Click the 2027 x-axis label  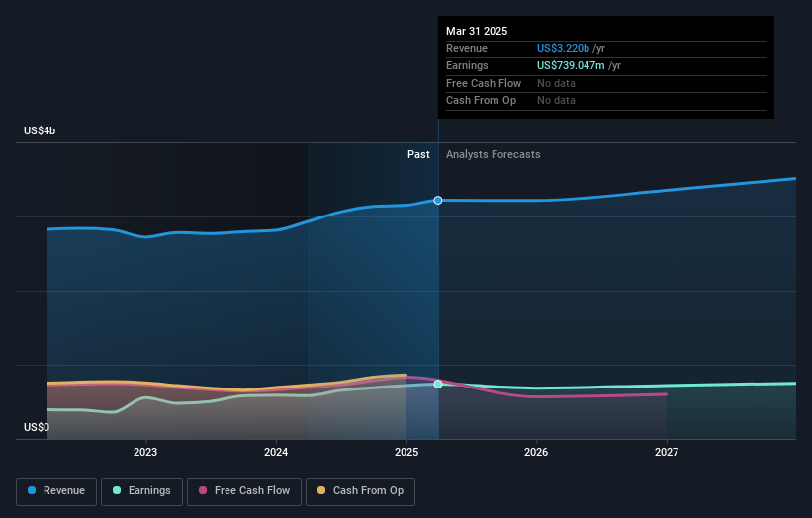pos(667,453)
